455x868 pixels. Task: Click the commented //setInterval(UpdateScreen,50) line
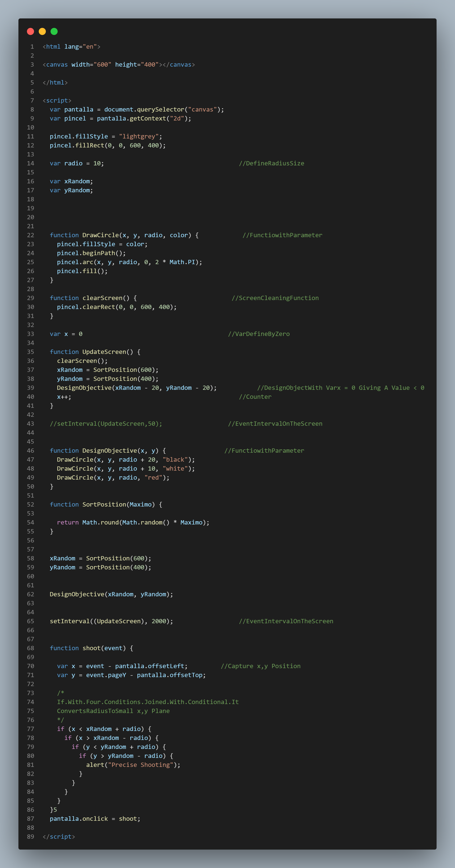[106, 424]
